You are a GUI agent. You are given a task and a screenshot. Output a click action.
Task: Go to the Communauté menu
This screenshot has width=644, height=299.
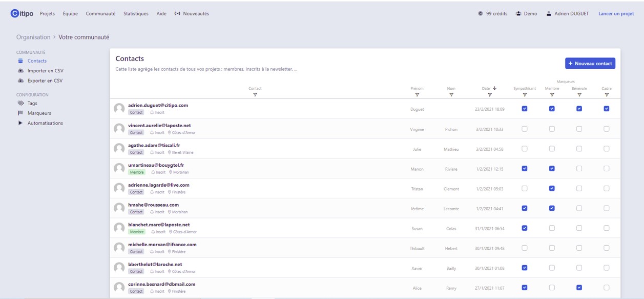[100, 14]
